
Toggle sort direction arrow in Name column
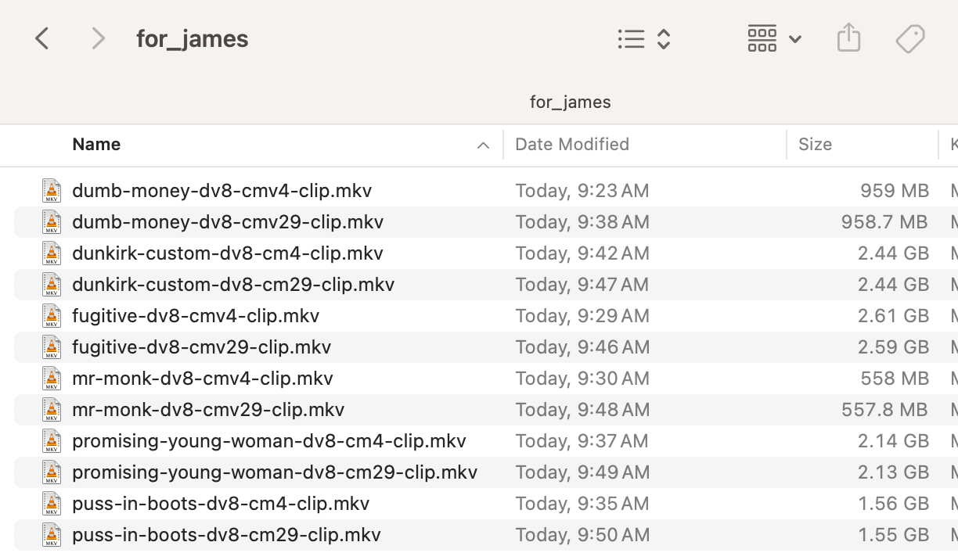click(x=483, y=145)
